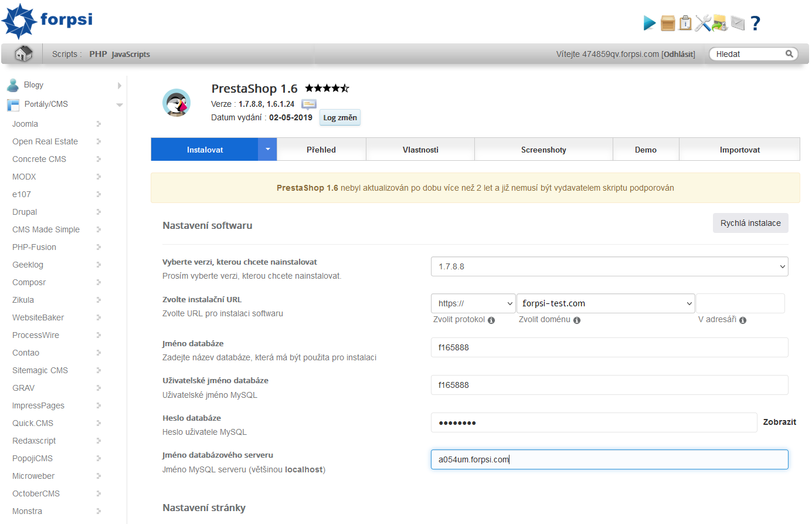Click the Odhlásit logout link
Screen dimensions: 812x524
point(678,54)
